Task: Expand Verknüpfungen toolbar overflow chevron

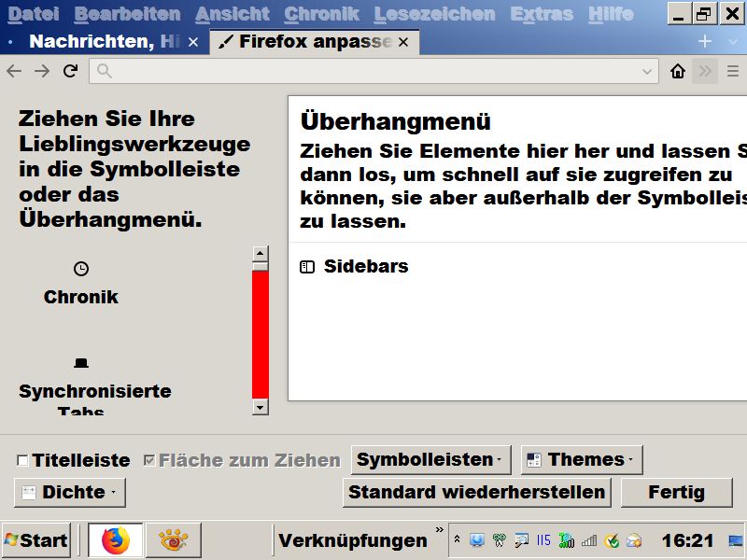Action: (439, 529)
